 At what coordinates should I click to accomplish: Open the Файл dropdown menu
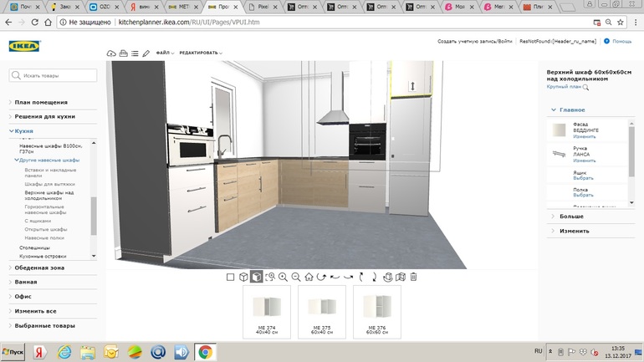pos(164,54)
